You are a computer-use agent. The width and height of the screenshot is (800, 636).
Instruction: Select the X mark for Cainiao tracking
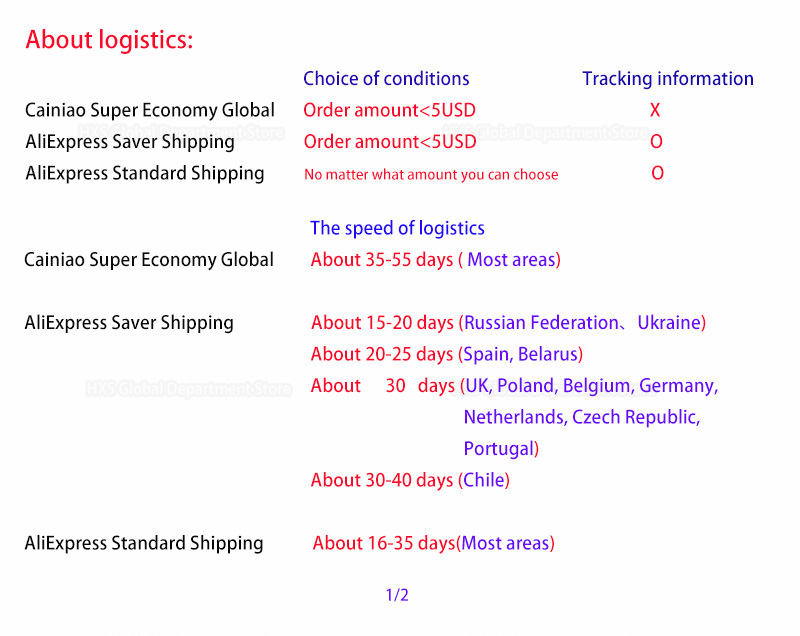pos(655,110)
